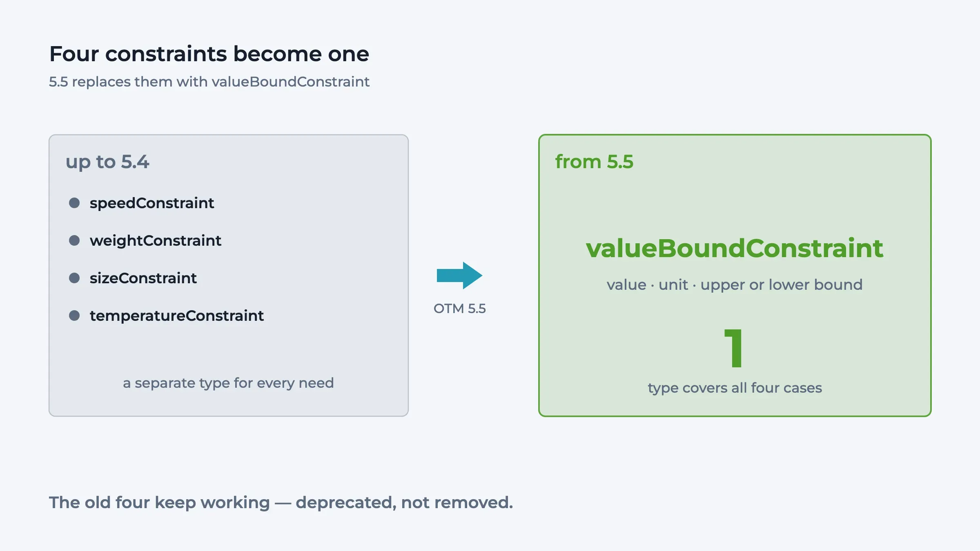Select the bullet dot beside weightConstraint
980x551 pixels.
click(74, 240)
